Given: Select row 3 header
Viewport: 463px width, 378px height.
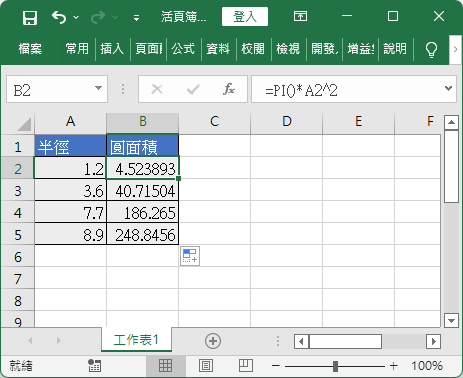Looking at the screenshot, I should 18,191.
